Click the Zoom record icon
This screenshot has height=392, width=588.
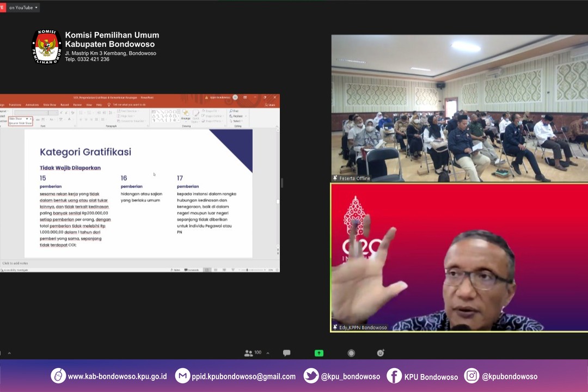(351, 353)
